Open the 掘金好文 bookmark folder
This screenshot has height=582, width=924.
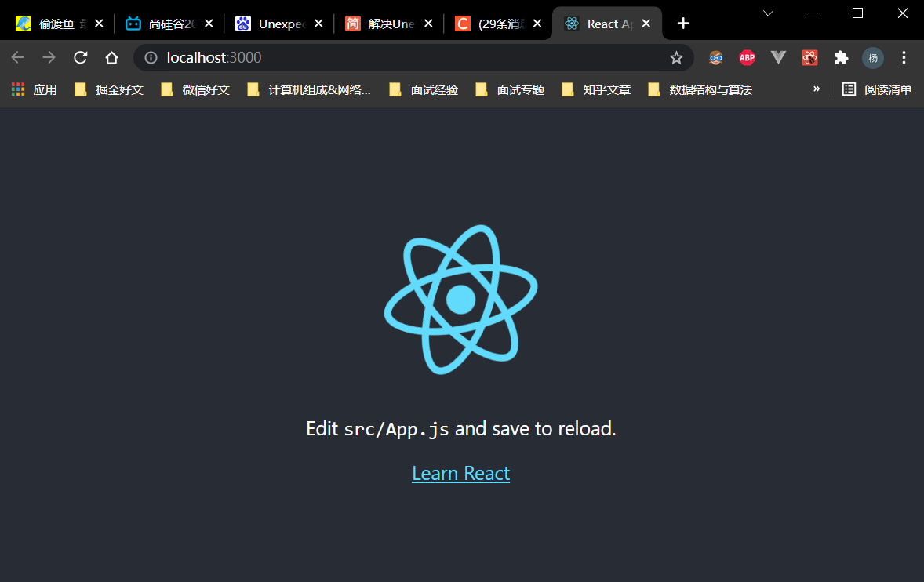(109, 89)
